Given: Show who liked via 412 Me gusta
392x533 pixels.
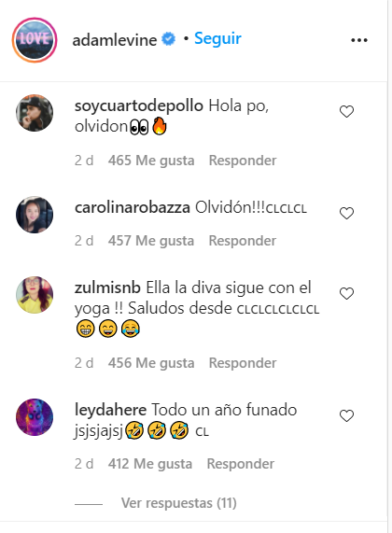Looking at the screenshot, I should [x=150, y=464].
